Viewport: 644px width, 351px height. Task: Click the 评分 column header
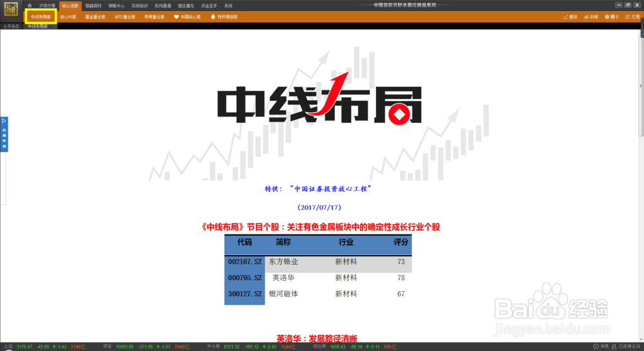(x=401, y=242)
